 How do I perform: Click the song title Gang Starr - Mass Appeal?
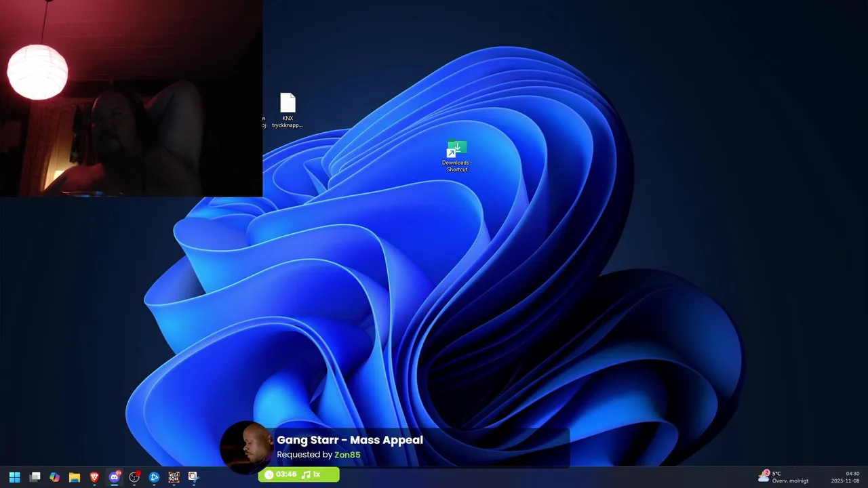click(350, 440)
